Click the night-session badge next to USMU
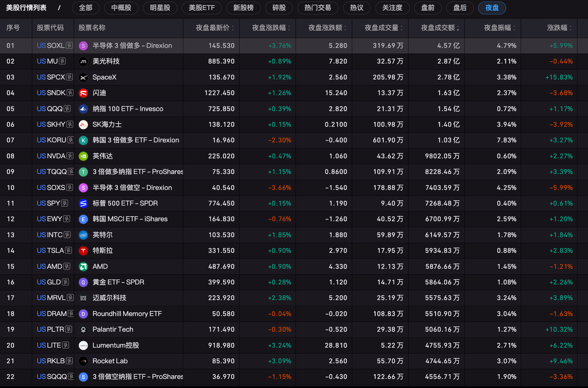 63,61
